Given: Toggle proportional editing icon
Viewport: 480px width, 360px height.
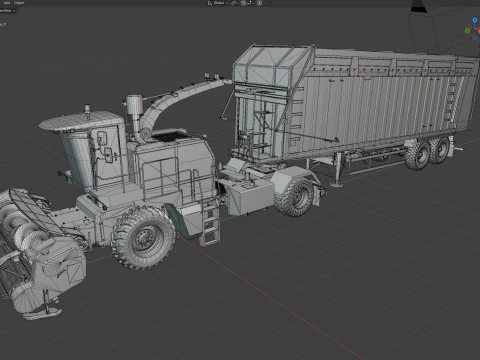Looking at the screenshot, I should click(x=259, y=3).
